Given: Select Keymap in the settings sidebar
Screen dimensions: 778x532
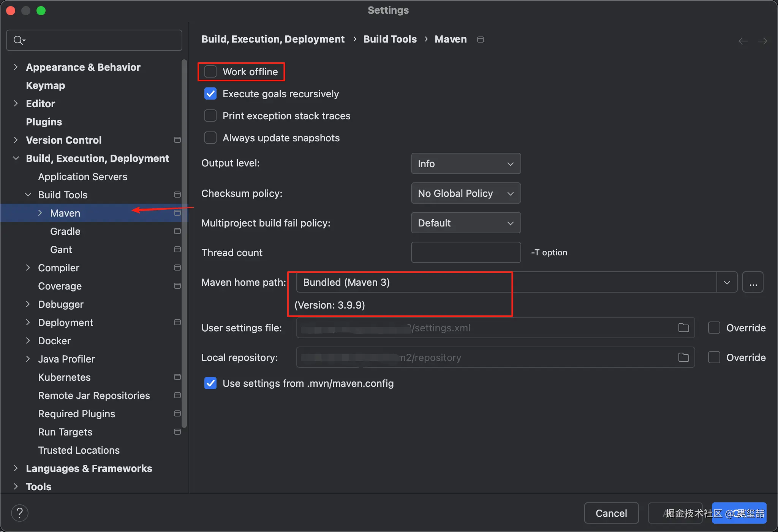Looking at the screenshot, I should click(46, 85).
